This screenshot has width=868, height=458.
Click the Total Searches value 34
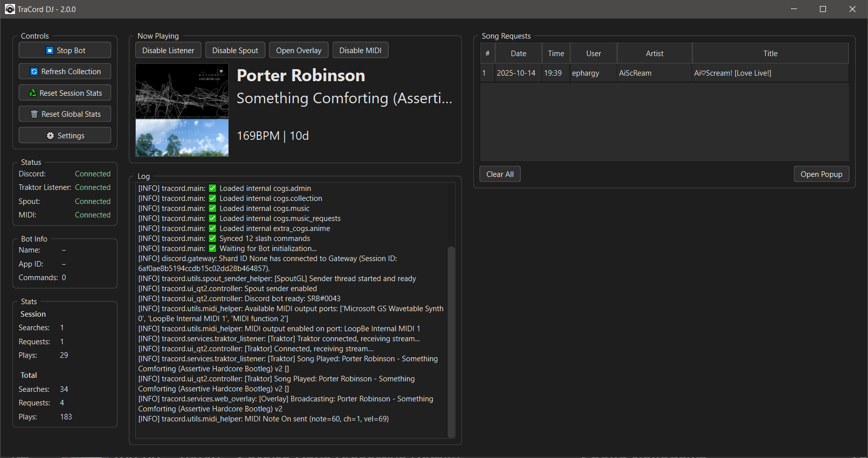64,389
